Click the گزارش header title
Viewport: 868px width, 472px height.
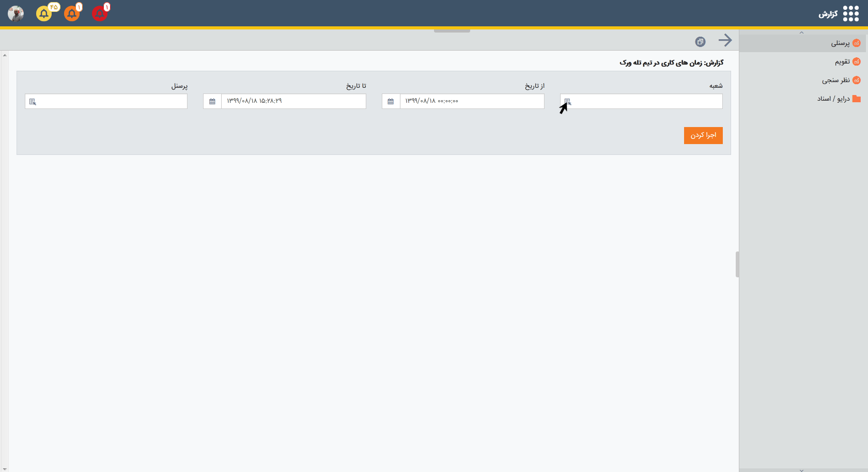[828, 14]
